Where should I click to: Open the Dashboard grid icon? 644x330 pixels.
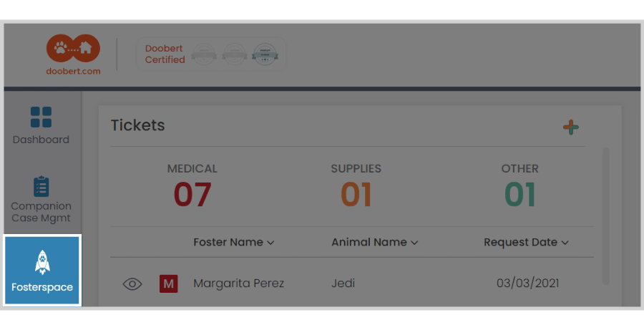click(x=41, y=117)
